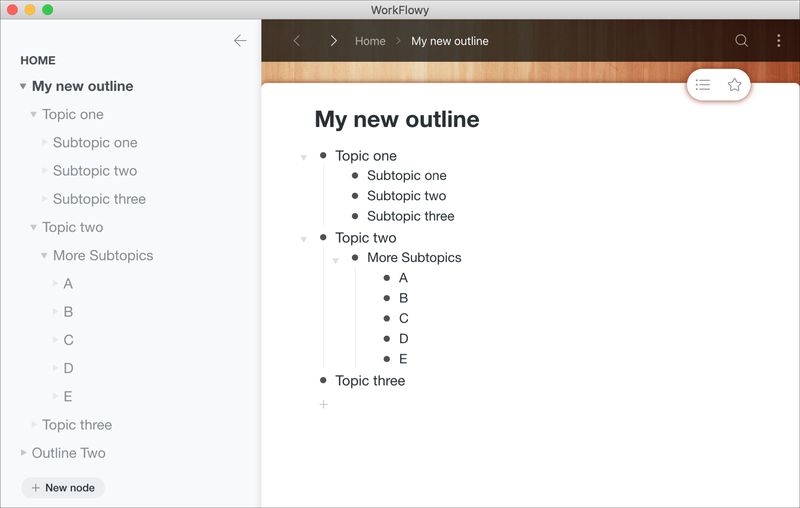Click the bullet beside Subtopic one
The image size is (800, 508).
pyautogui.click(x=355, y=175)
